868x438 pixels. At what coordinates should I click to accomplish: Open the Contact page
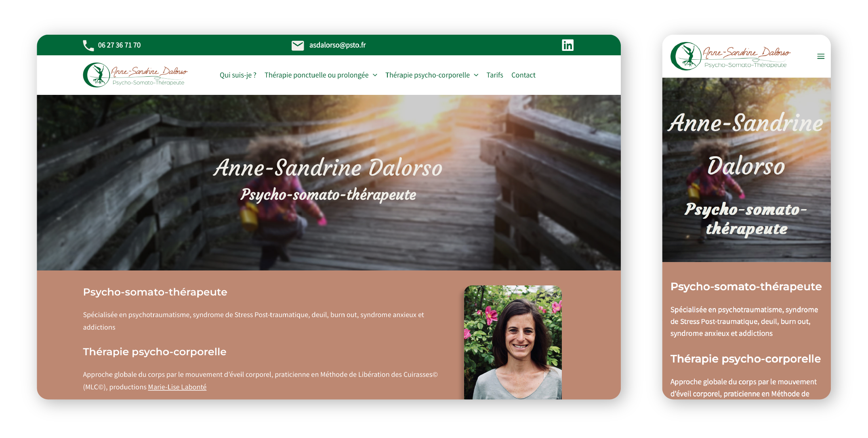523,75
